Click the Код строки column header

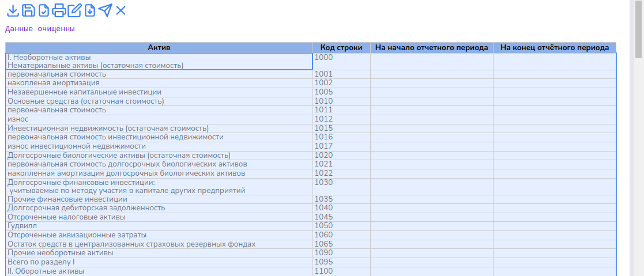coord(341,48)
